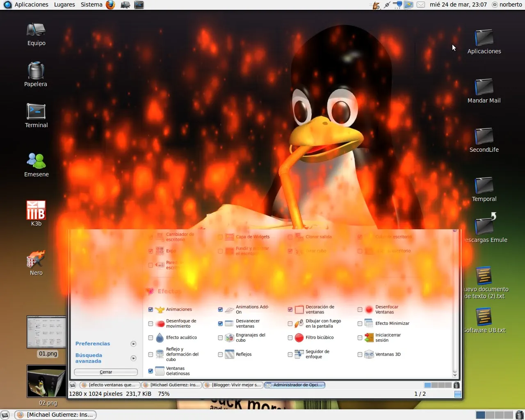Expand the Búsqueda avanzada section arrow
This screenshot has width=525, height=420.
(x=133, y=358)
